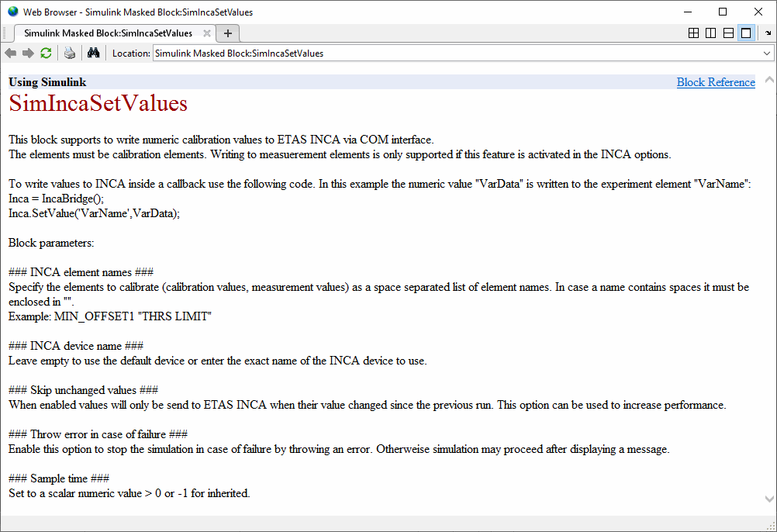The width and height of the screenshot is (777, 532).
Task: Close the SimIncaSetValues tab
Action: click(207, 33)
